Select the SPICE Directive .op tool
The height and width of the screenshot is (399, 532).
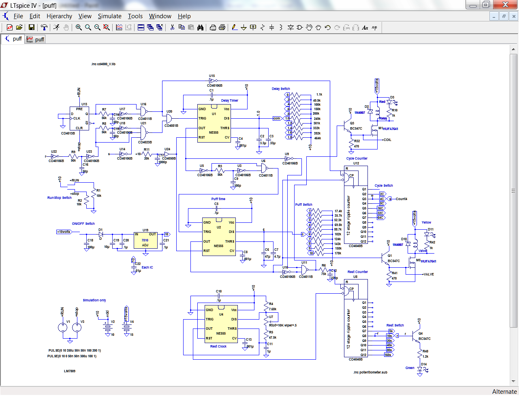[374, 28]
